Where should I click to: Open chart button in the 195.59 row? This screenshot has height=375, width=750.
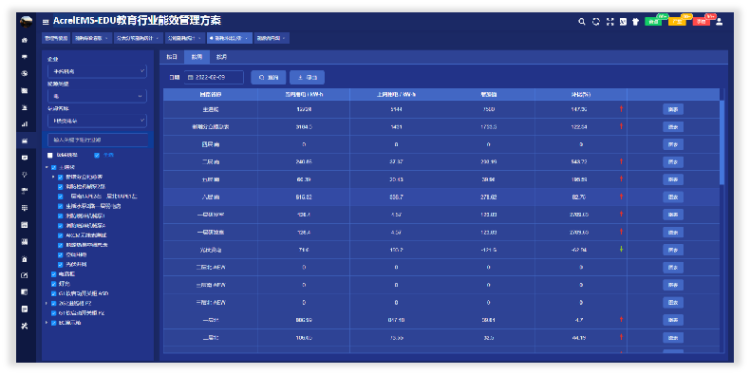click(673, 179)
